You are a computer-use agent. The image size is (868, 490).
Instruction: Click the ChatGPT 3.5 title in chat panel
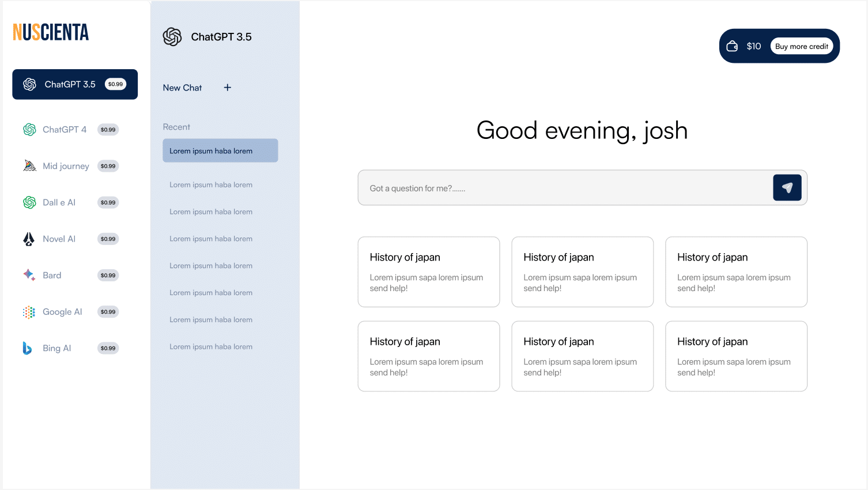(221, 37)
